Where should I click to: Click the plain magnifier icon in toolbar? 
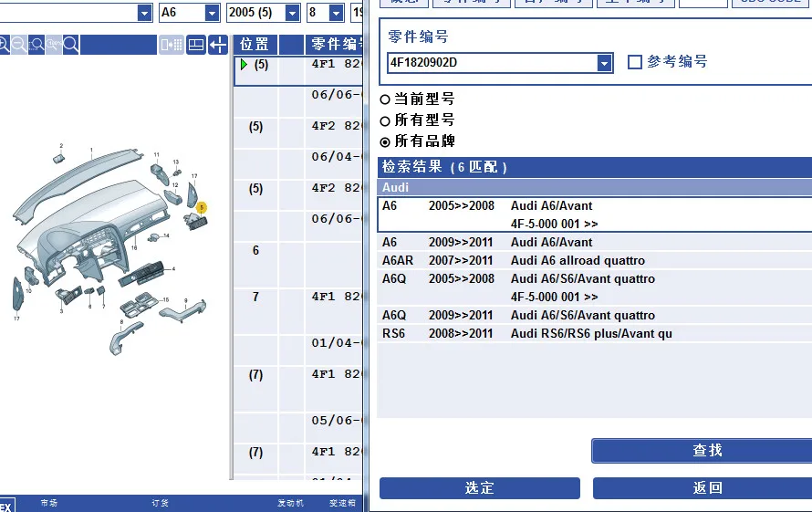tap(71, 45)
